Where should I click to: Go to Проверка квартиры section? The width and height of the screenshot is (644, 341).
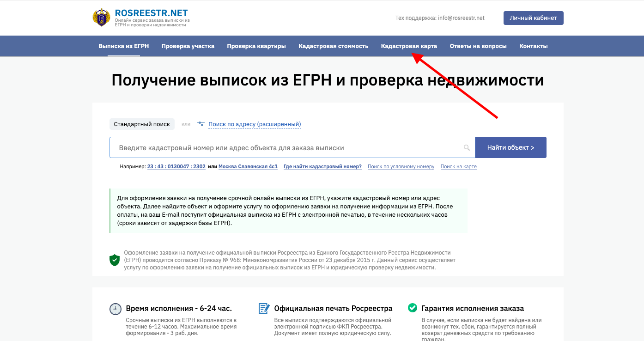tap(256, 46)
